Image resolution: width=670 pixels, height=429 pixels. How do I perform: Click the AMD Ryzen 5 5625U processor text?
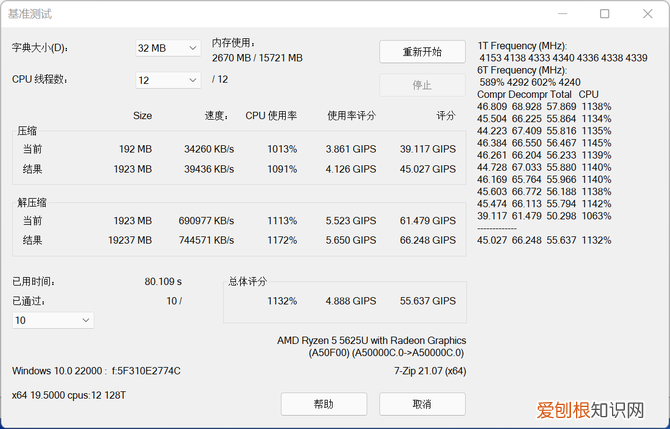(370, 341)
